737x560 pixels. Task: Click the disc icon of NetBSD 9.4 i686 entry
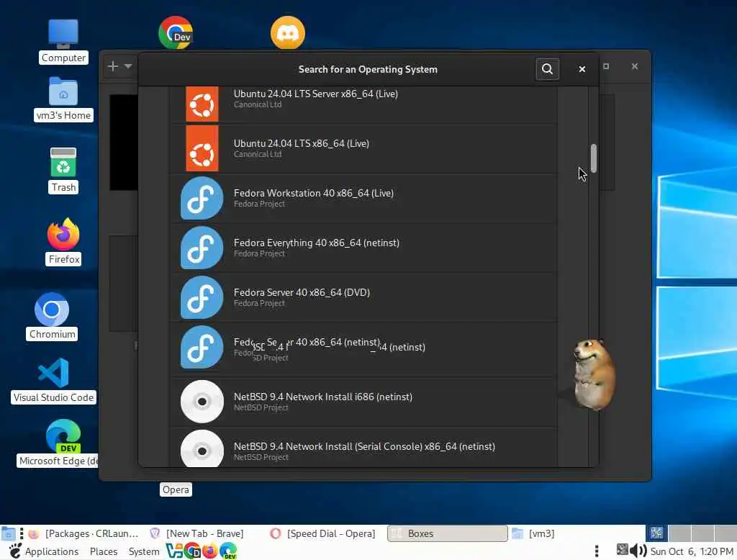point(202,402)
